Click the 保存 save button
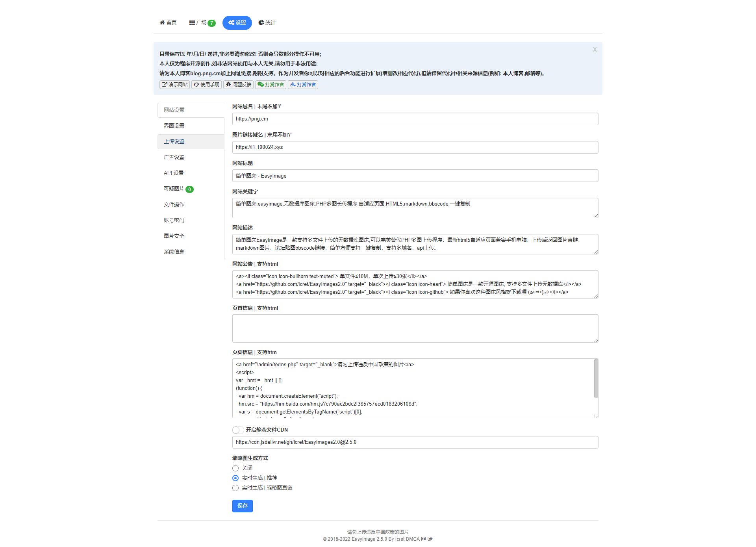 coord(243,505)
